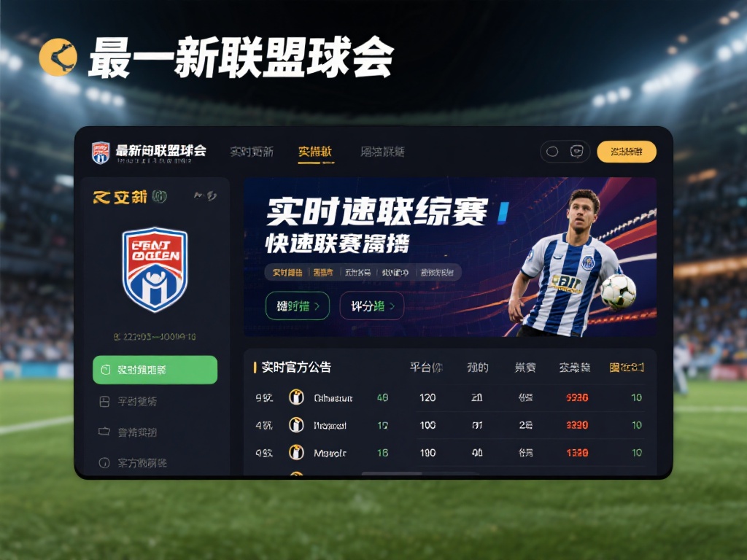Click the large shield club badge in the sidebar
This screenshot has width=747, height=560.
pos(155,270)
